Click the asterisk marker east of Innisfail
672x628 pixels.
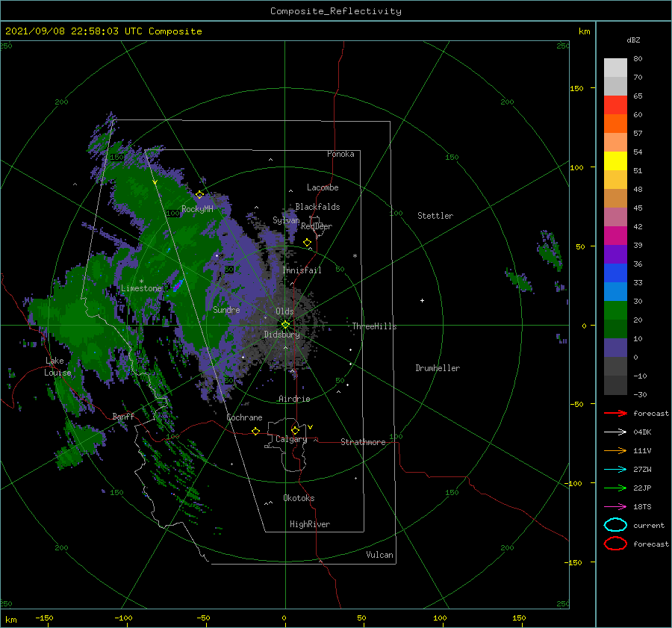click(x=355, y=256)
